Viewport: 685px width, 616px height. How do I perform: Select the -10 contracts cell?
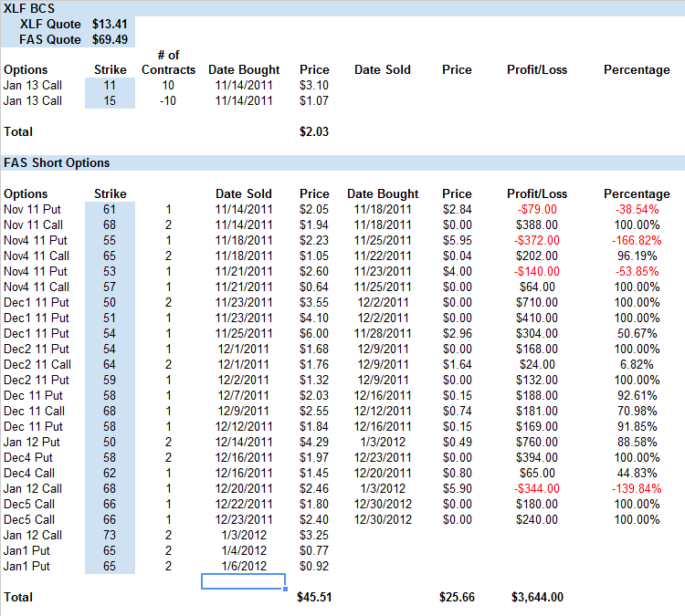point(169,100)
